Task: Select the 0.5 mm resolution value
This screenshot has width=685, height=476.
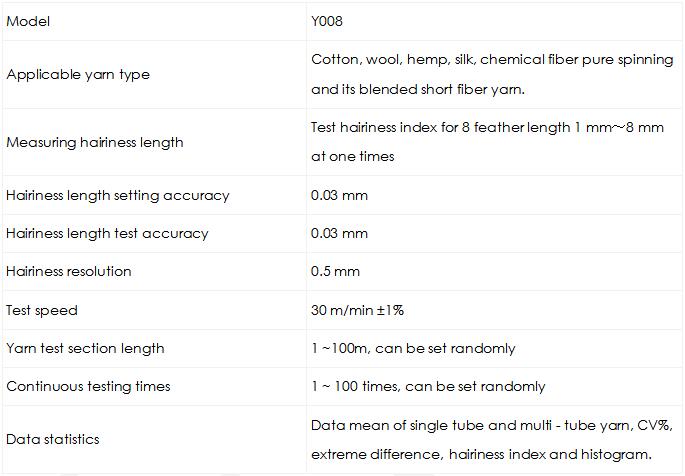Action: coord(335,271)
